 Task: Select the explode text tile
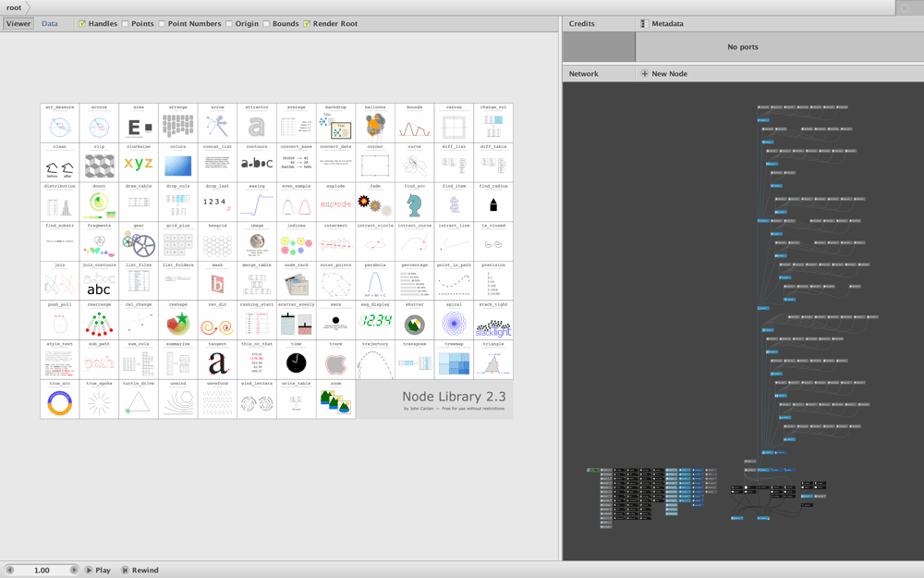pyautogui.click(x=335, y=203)
